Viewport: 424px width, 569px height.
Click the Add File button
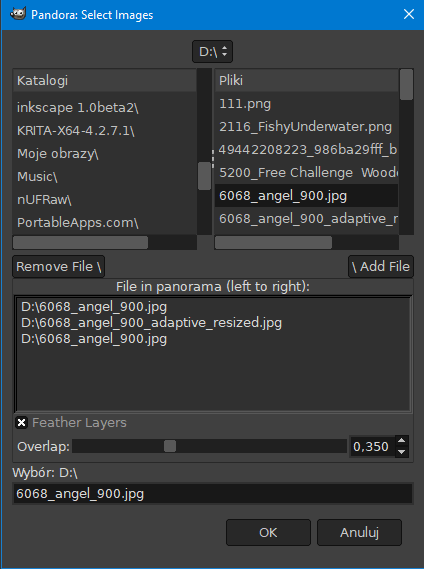click(x=381, y=266)
